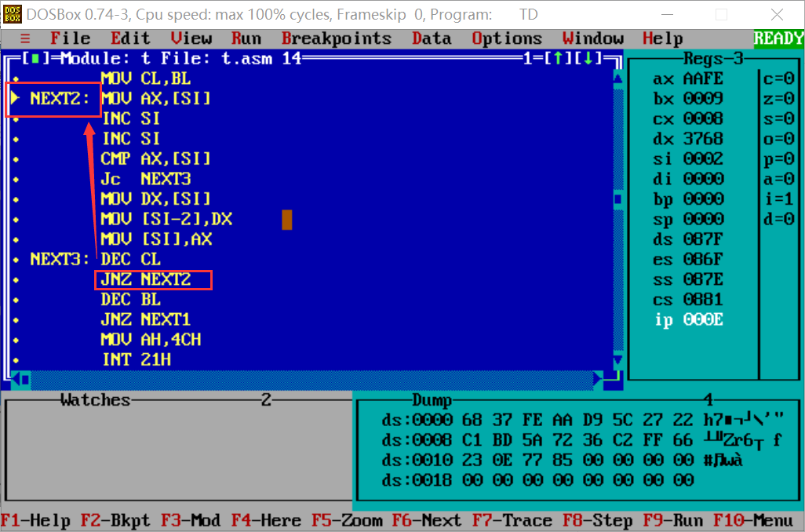Click the MOV [SI-2],DX source line
The image size is (805, 532).
pos(166,219)
